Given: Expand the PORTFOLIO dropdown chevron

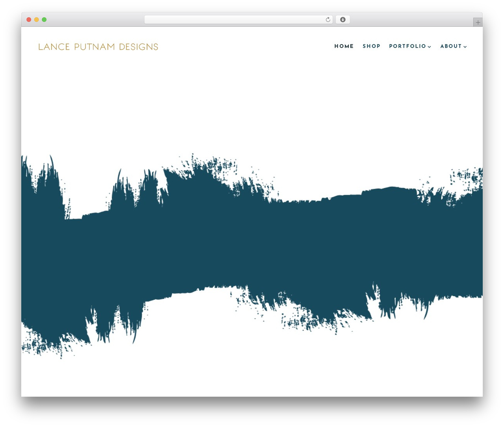Looking at the screenshot, I should coord(429,46).
